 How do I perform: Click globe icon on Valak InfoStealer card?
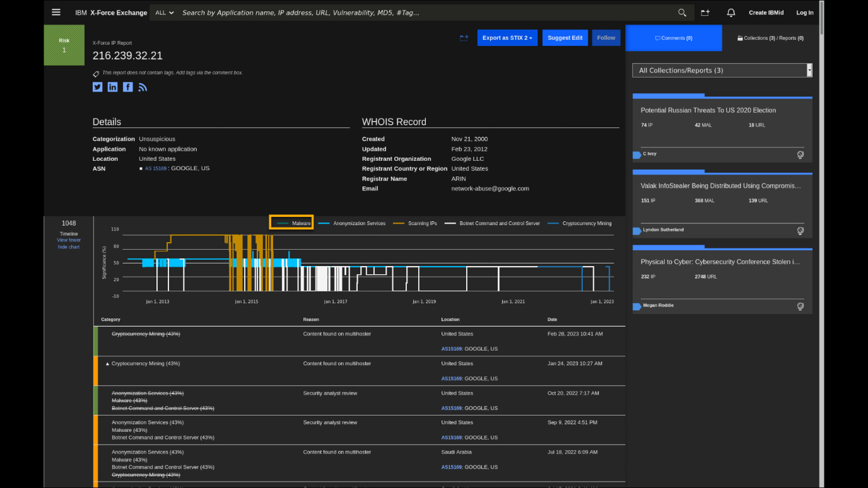[801, 231]
